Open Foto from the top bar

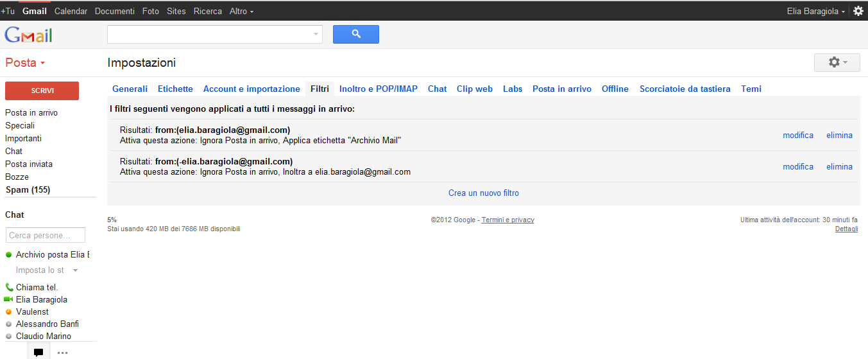click(151, 11)
